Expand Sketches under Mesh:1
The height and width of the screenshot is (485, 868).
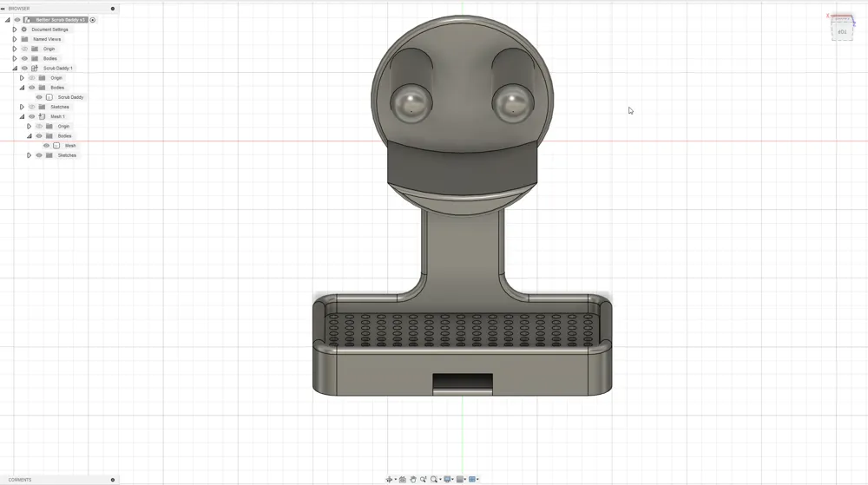(30, 155)
